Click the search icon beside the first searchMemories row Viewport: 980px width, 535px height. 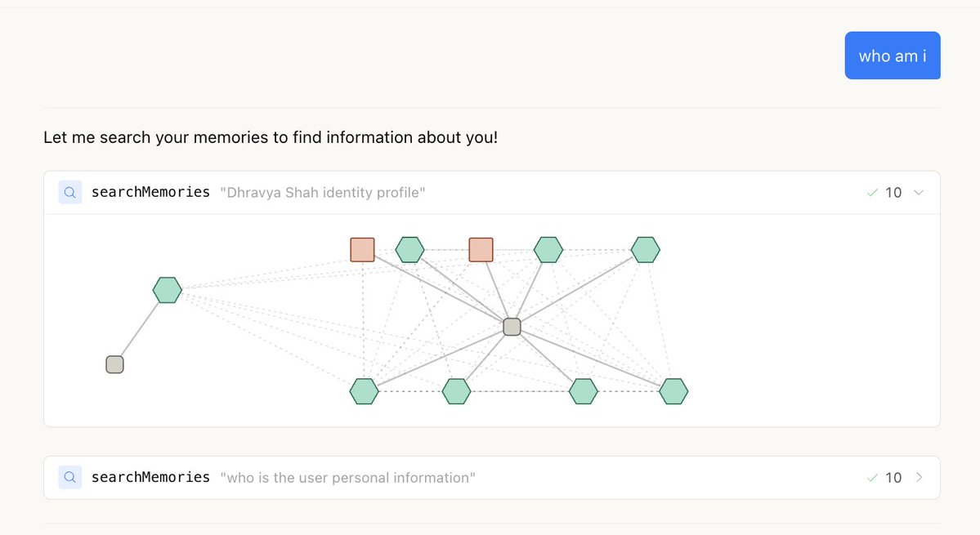[x=70, y=192]
